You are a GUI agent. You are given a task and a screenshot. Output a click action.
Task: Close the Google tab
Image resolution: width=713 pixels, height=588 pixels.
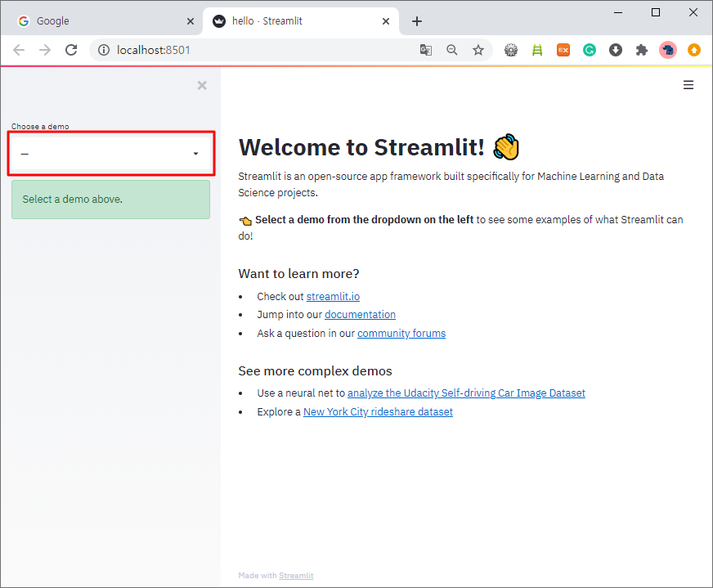point(190,21)
